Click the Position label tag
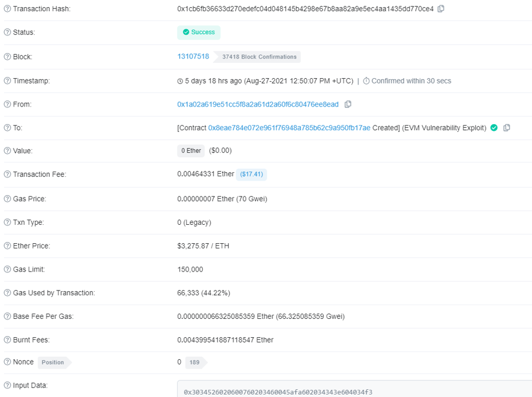The image size is (532, 397). [53, 362]
